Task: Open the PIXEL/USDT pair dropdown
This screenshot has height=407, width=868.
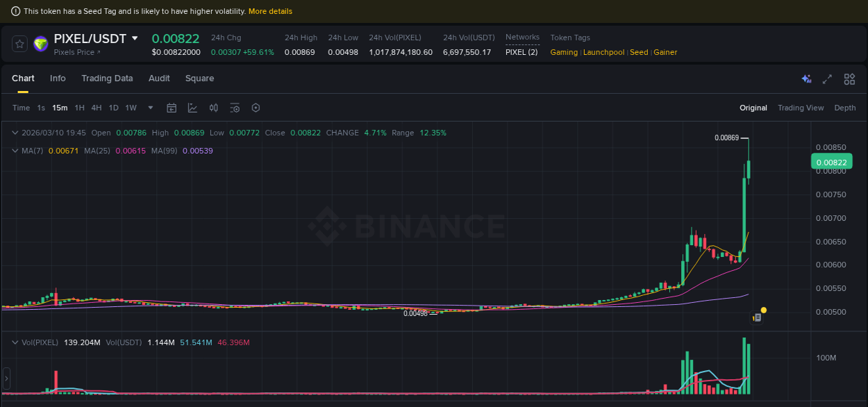Action: (134, 38)
